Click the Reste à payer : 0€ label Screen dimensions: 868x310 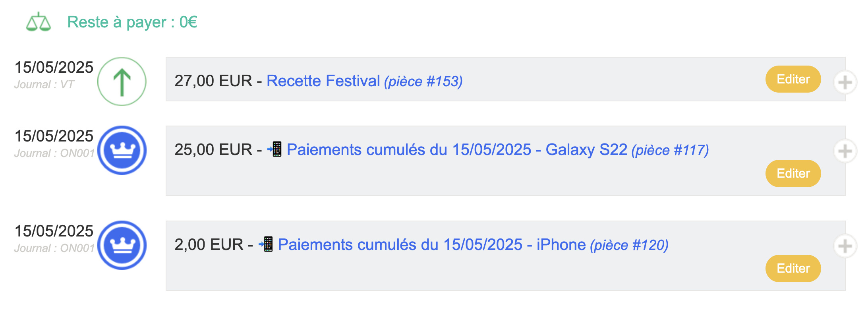[x=132, y=22]
